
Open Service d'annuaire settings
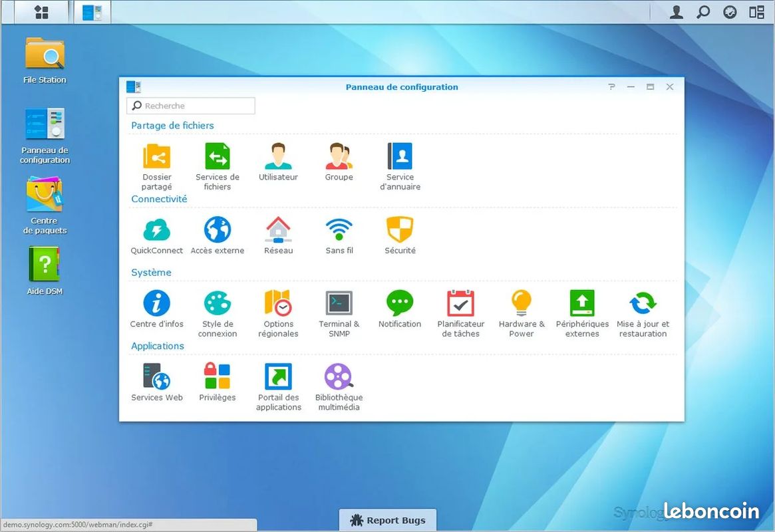(x=400, y=158)
